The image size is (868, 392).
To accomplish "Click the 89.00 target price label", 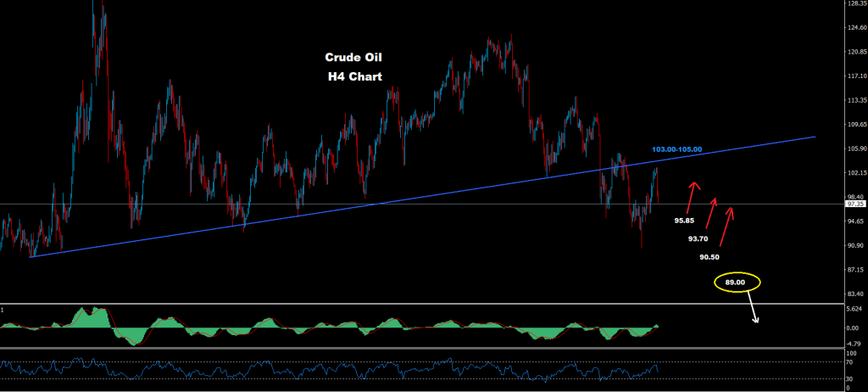I will 735,283.
